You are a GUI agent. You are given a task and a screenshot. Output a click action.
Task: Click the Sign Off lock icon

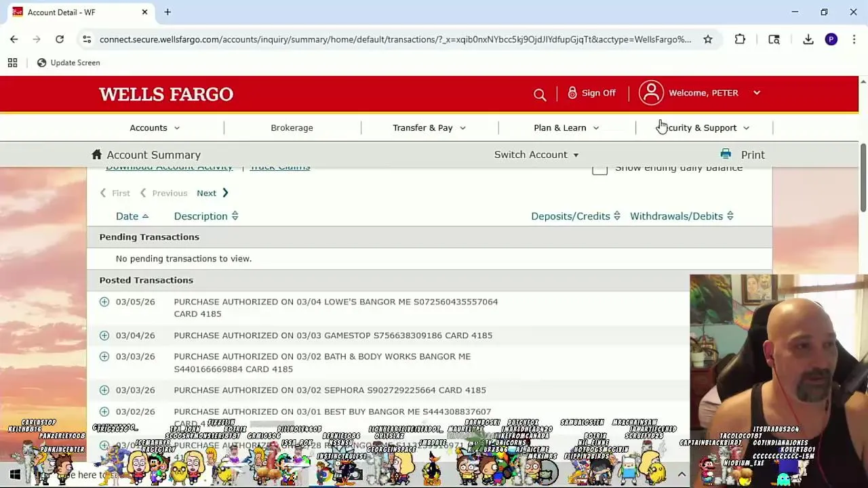[572, 93]
